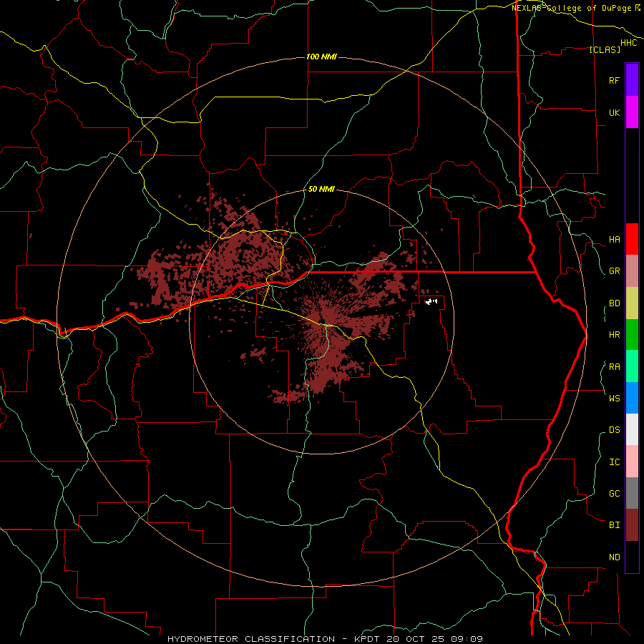Click the IC light-pink legend swatch
This screenshot has width=644, height=644.
click(x=632, y=462)
